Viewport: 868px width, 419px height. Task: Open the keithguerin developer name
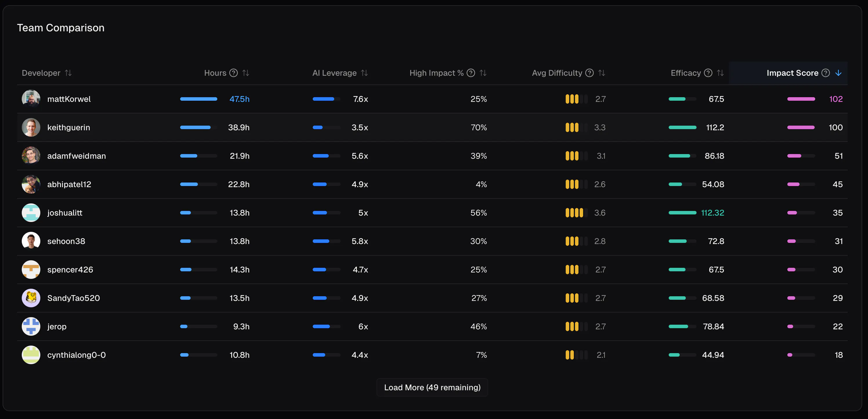click(x=69, y=127)
